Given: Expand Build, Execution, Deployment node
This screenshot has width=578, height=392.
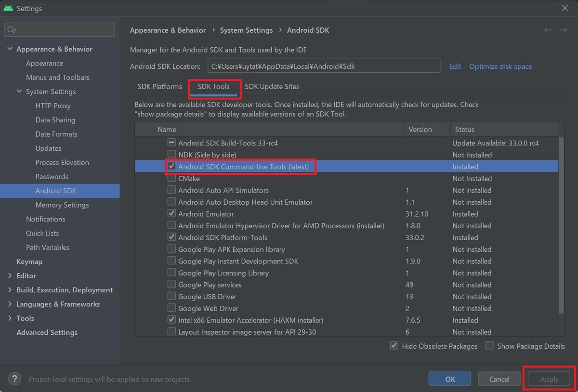Looking at the screenshot, I should tap(10, 290).
